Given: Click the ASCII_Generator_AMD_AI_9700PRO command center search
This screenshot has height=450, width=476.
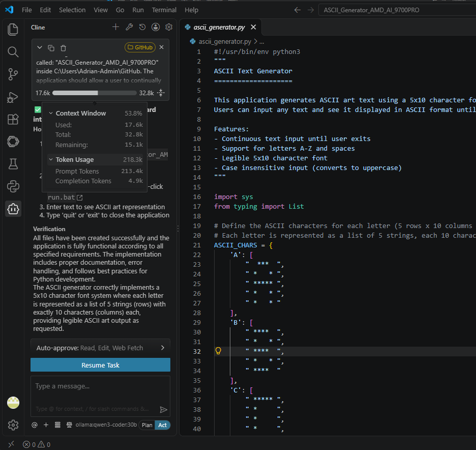Looking at the screenshot, I should (397, 10).
